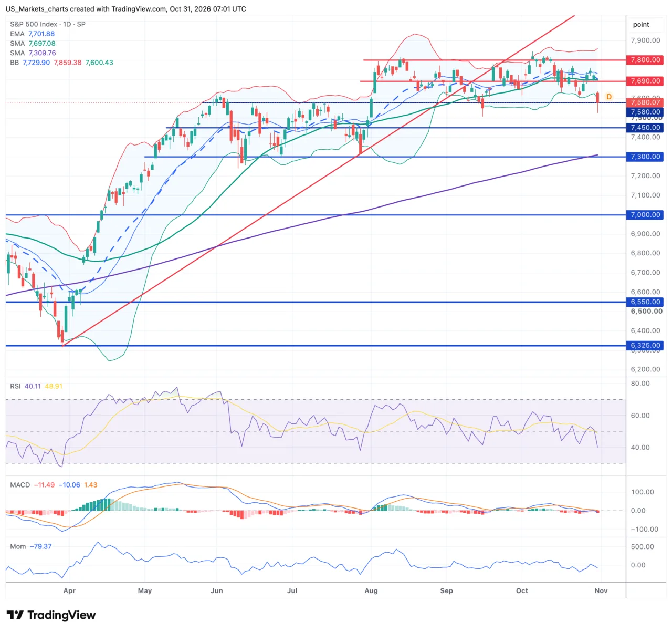Image resolution: width=672 pixels, height=632 pixels.
Task: Click the bold 6,500.00 price axis value
Action: [646, 311]
